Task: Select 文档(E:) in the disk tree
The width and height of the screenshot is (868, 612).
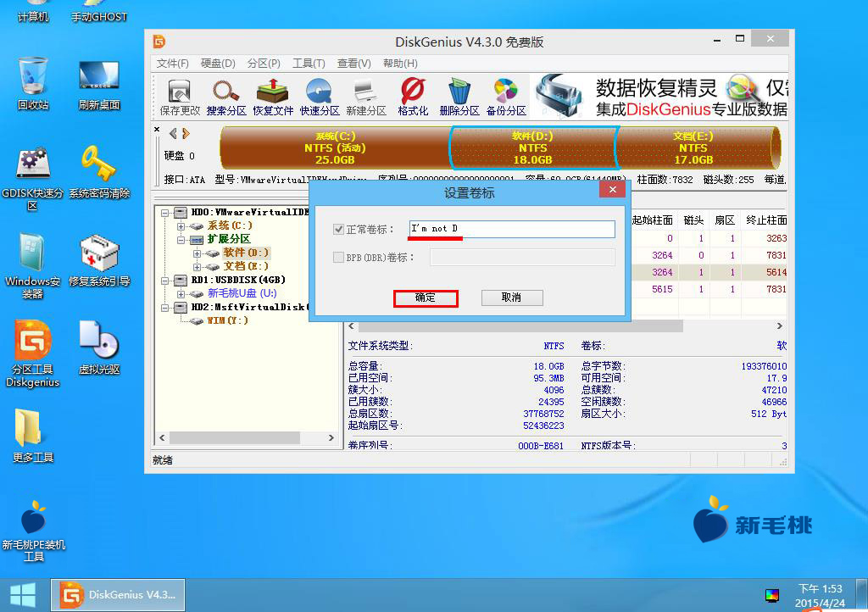Action: [x=246, y=267]
